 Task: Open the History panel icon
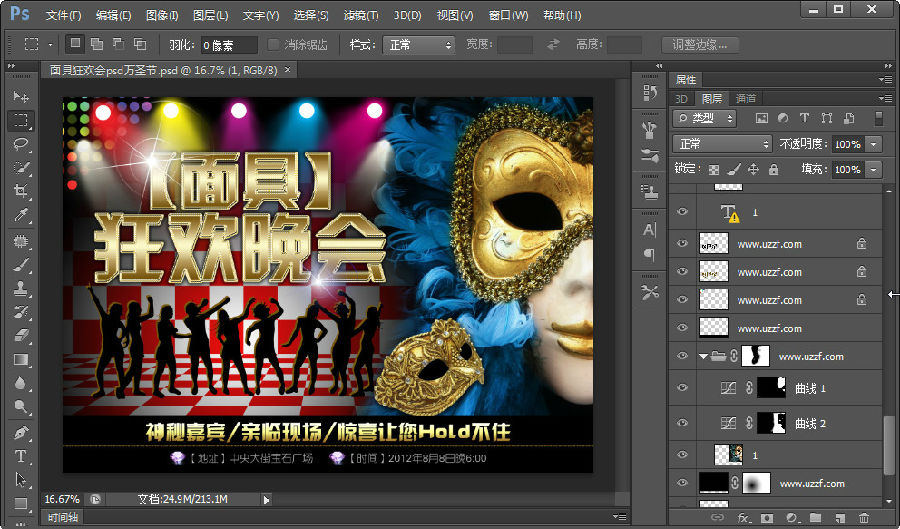(650, 92)
